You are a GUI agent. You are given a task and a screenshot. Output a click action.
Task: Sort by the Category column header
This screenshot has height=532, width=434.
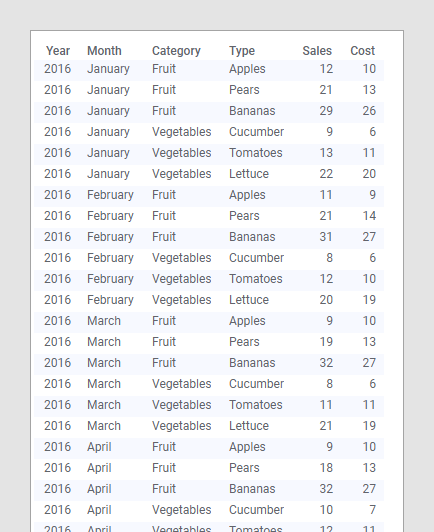tap(176, 51)
